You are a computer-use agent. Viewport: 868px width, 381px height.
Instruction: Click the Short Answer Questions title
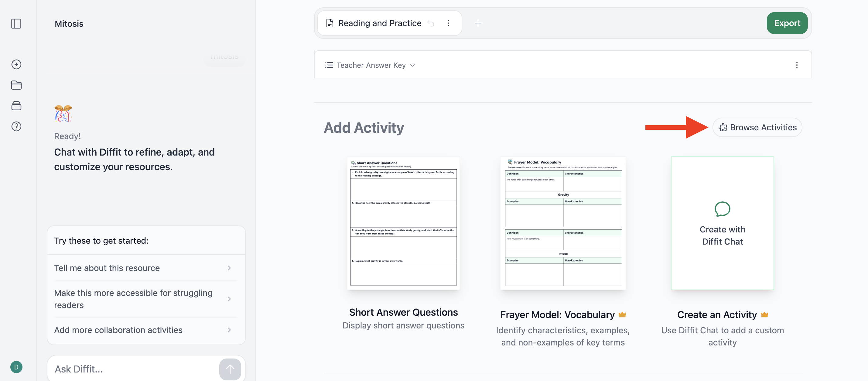(403, 312)
